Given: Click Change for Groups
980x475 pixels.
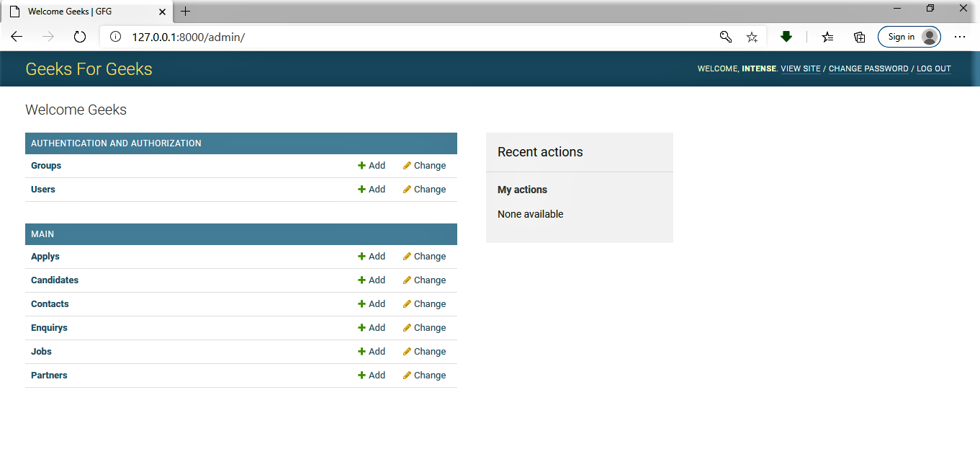Looking at the screenshot, I should click(425, 166).
